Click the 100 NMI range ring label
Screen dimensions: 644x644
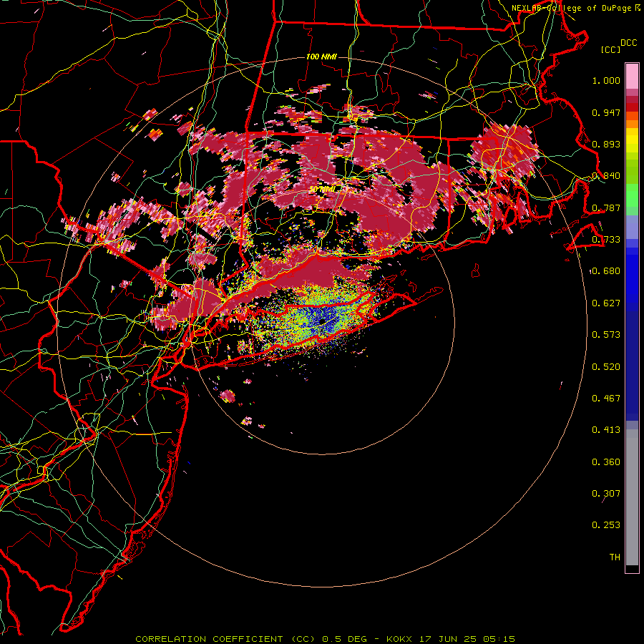coord(321,57)
